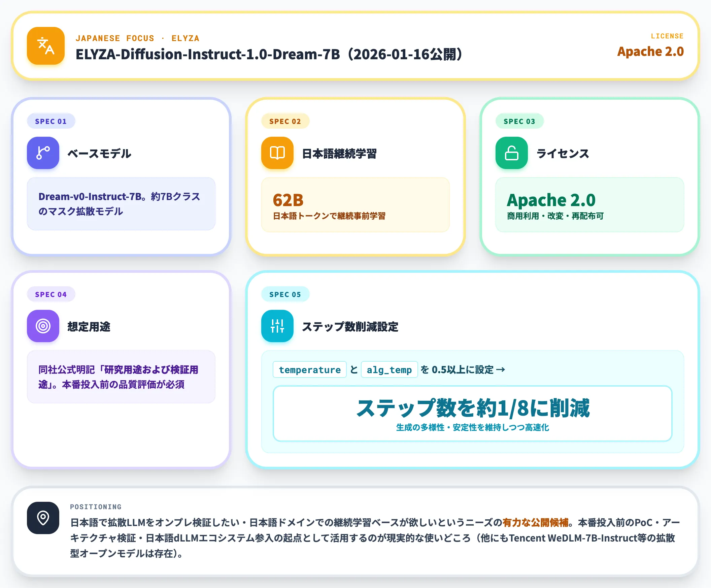Select the SPEC 02 badge
Image resolution: width=711 pixels, height=588 pixels.
pyautogui.click(x=285, y=121)
